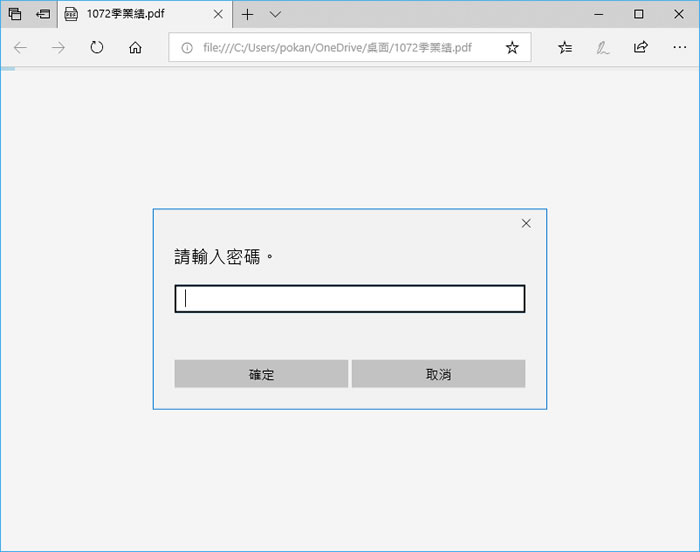Open a new tab
Screen dimensions: 700x552
point(248,14)
